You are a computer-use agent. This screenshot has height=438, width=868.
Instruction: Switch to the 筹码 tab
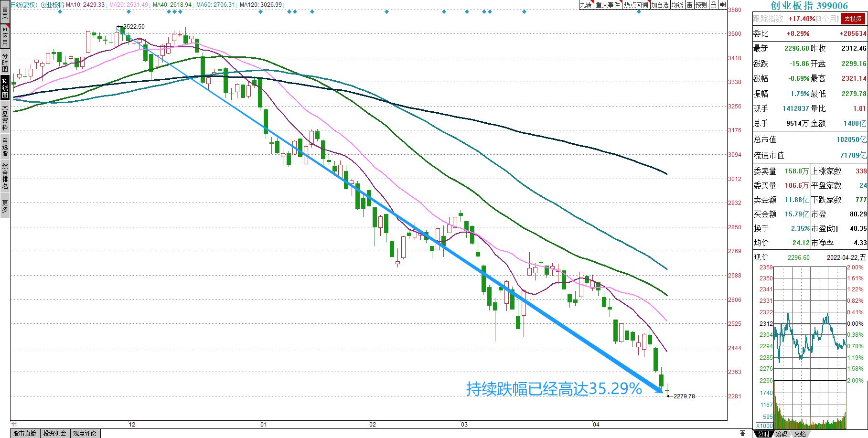pyautogui.click(x=782, y=434)
